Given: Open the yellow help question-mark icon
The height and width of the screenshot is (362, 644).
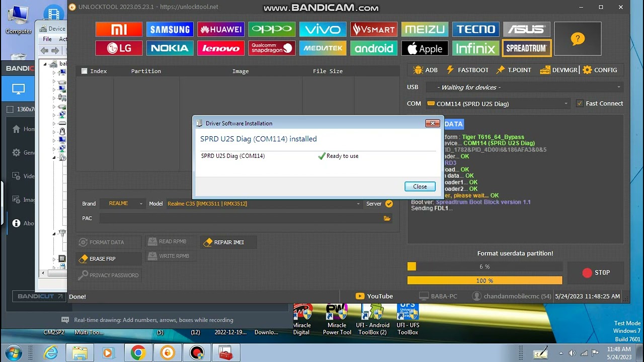Looking at the screenshot, I should pos(578,39).
